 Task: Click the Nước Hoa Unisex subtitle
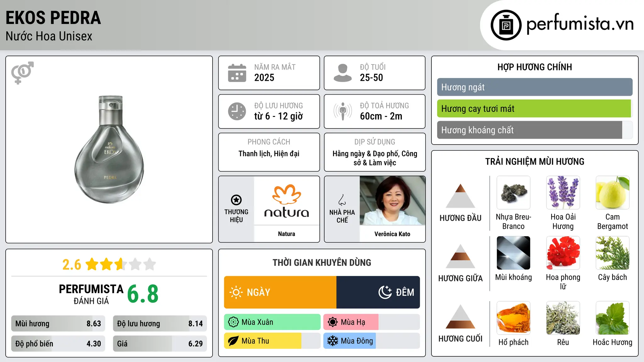point(49,36)
